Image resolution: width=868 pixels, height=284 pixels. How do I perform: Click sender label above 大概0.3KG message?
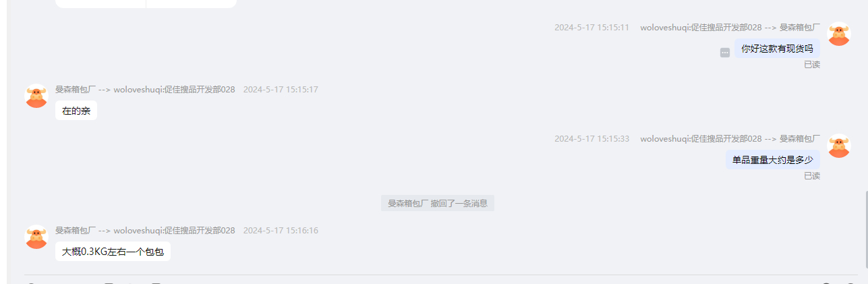(145, 231)
